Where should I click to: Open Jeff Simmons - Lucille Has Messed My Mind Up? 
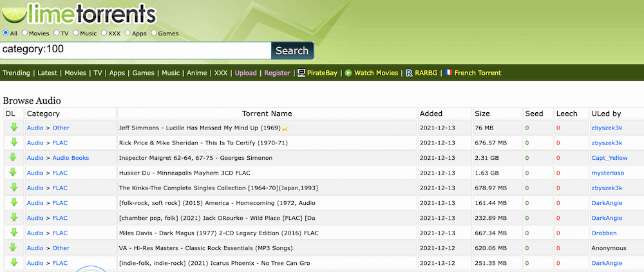click(x=200, y=128)
